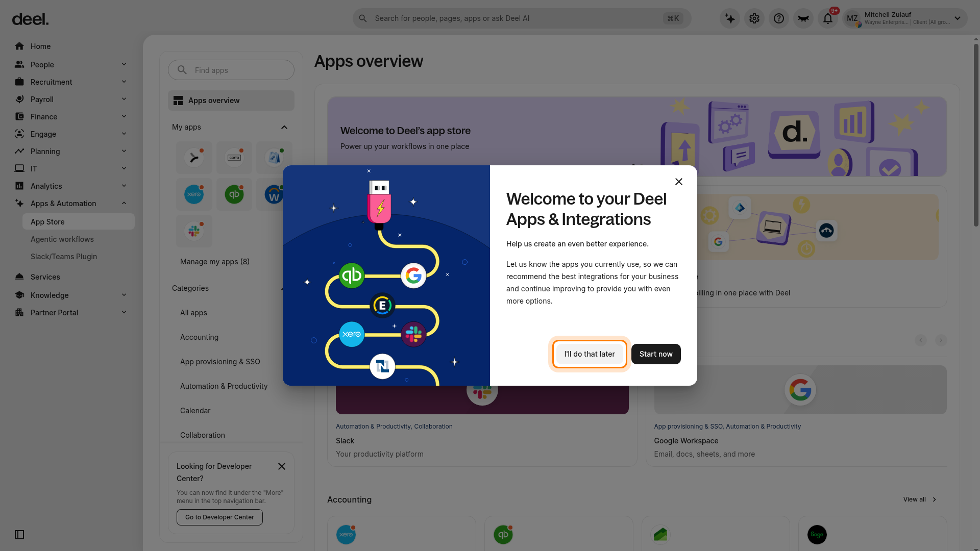
Task: Open the settings gear in the top bar
Action: pyautogui.click(x=754, y=19)
